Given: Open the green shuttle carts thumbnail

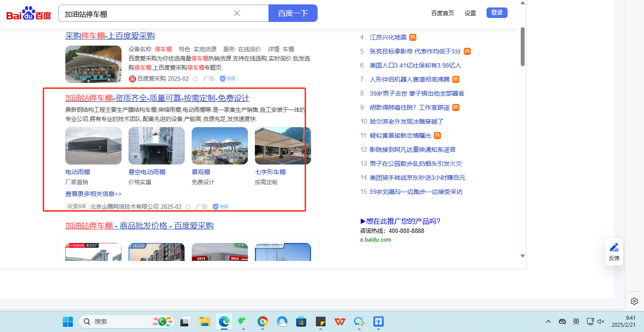Looking at the screenshot, I should tap(93, 64).
